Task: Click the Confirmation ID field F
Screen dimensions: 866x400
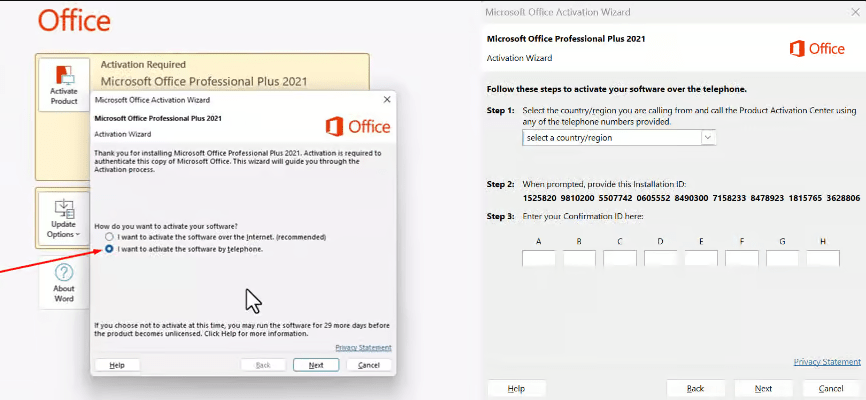Action: [742, 259]
